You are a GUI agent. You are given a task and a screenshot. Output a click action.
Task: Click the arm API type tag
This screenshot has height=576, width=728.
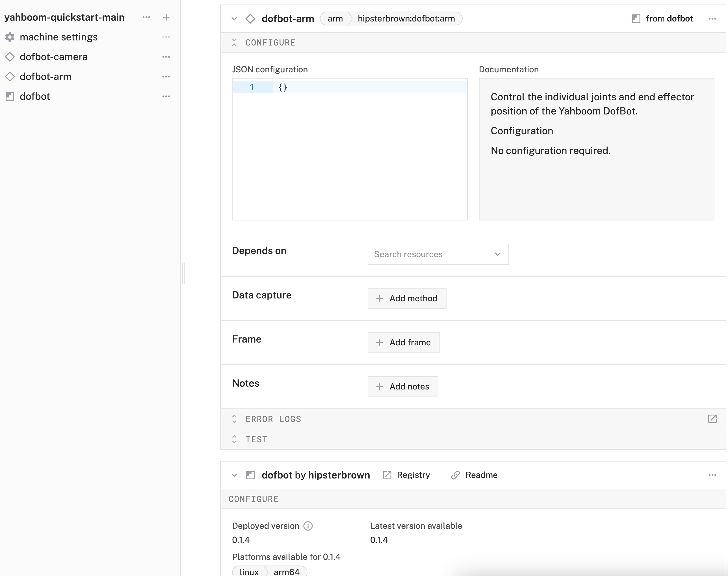click(335, 19)
